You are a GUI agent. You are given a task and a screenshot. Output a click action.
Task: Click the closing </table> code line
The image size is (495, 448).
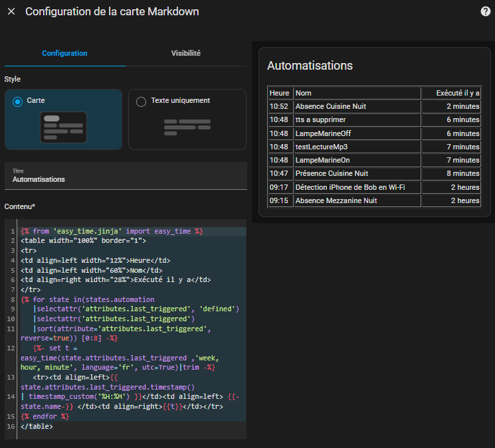(x=37, y=426)
